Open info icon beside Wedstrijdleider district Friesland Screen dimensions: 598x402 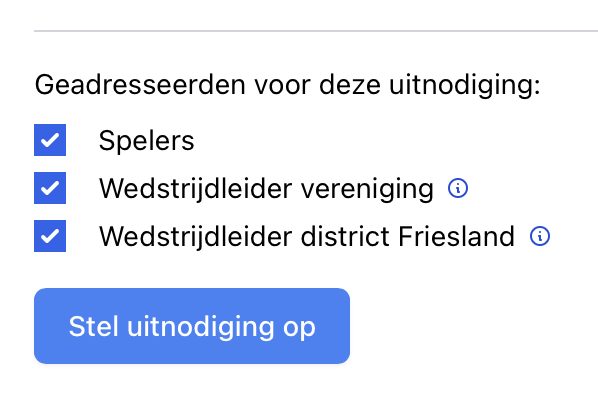540,236
